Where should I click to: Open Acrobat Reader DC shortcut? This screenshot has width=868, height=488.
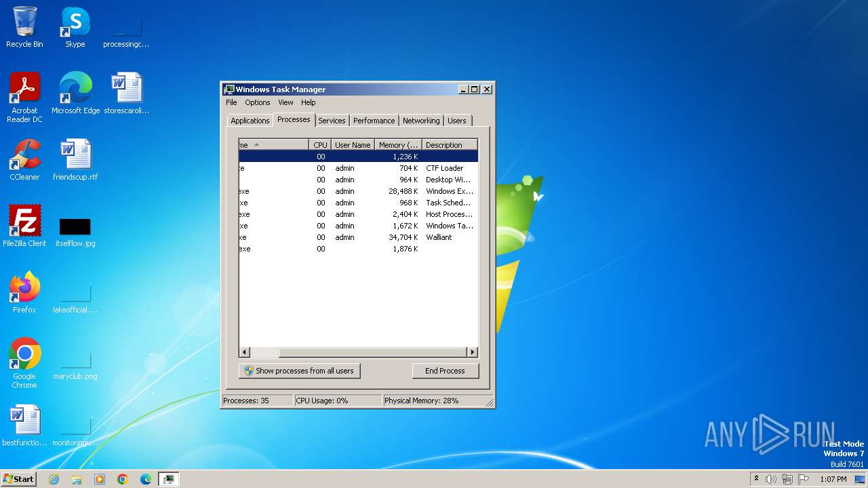point(24,98)
